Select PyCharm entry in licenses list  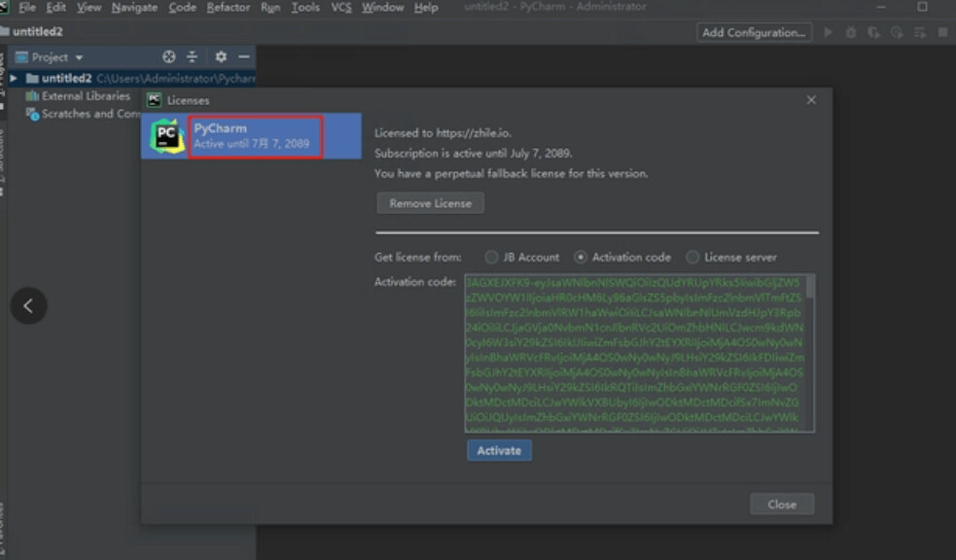[251, 136]
